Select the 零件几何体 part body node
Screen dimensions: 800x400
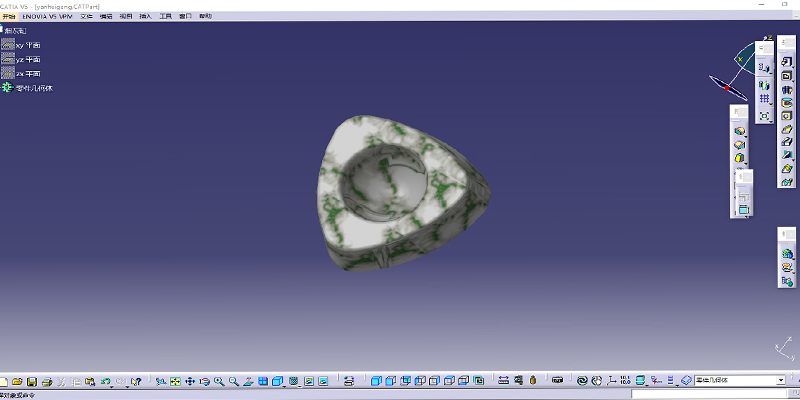34,88
